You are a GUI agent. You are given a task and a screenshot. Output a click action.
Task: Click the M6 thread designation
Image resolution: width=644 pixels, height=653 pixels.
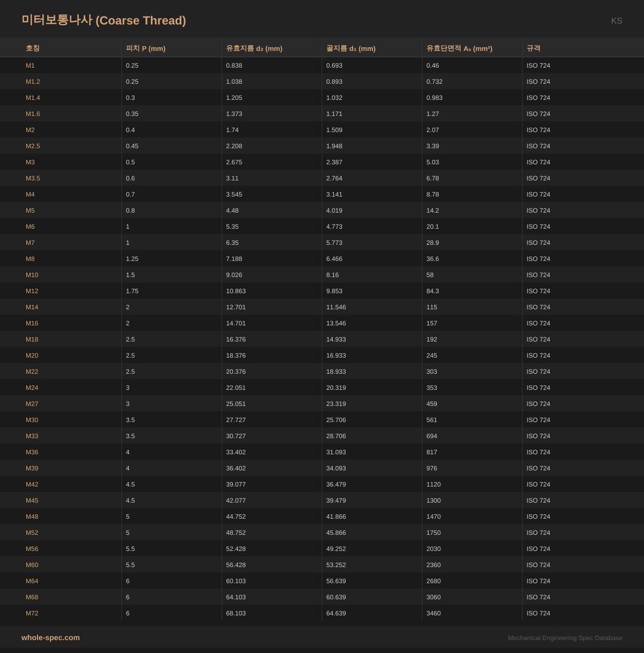point(30,227)
